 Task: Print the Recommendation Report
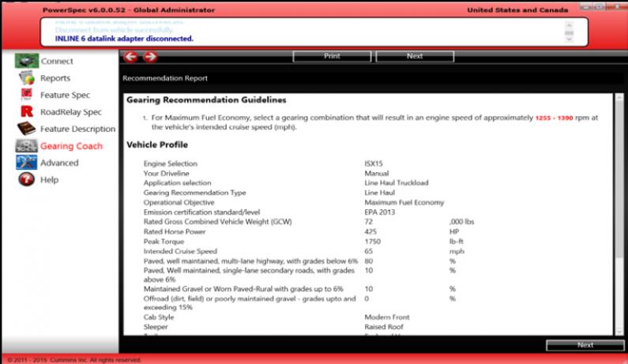pyautogui.click(x=332, y=56)
